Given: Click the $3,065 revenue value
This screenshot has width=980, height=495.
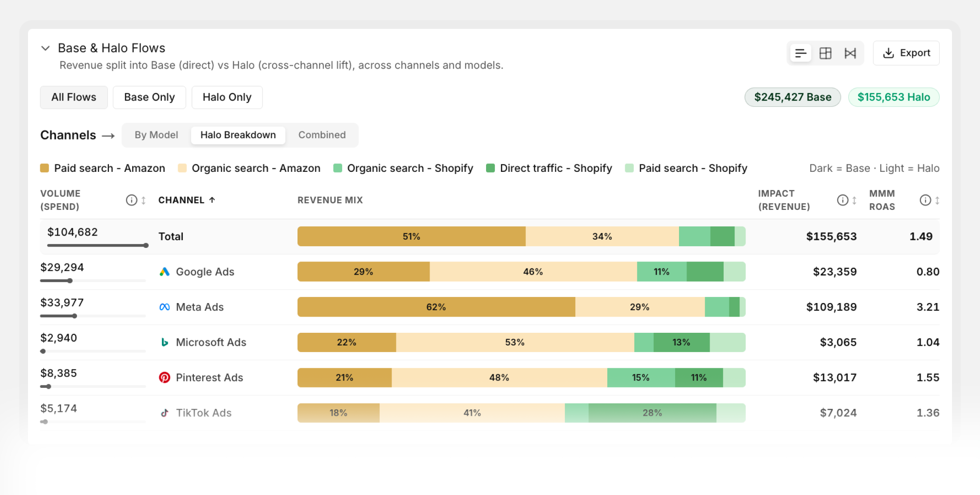Looking at the screenshot, I should tap(838, 342).
